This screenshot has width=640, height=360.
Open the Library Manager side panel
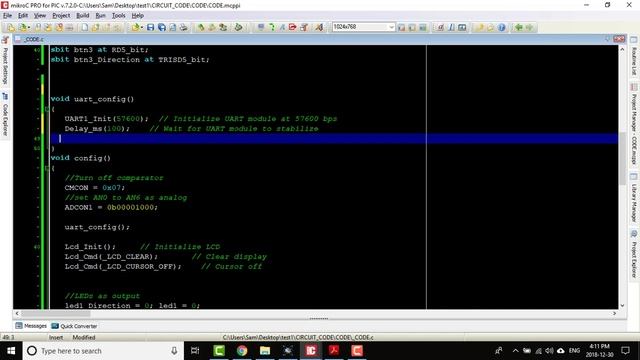pos(634,198)
